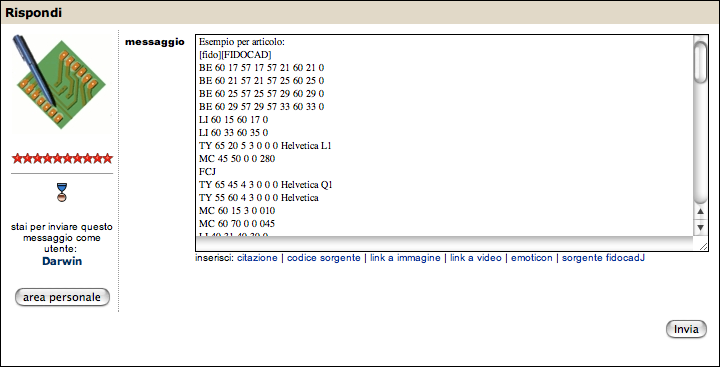Click line 'TY 65 20 5 3 0 0 0 Helvetica L1'
The width and height of the screenshot is (720, 367).
click(265, 146)
